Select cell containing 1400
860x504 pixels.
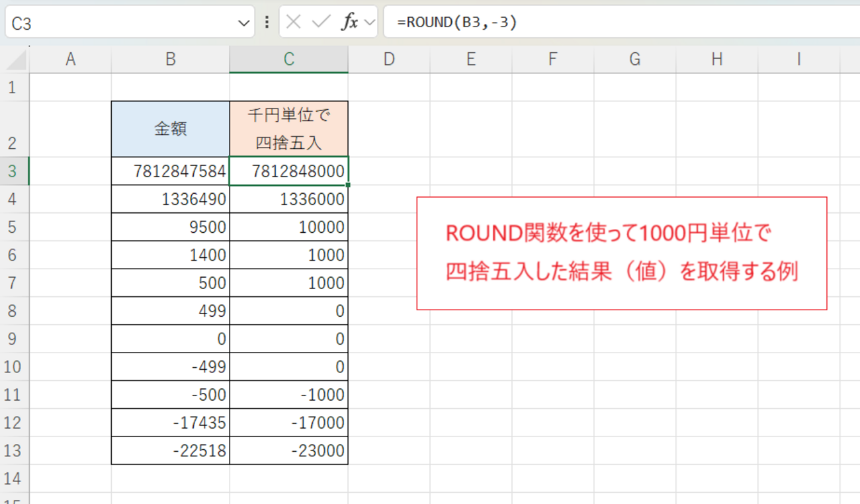171,255
